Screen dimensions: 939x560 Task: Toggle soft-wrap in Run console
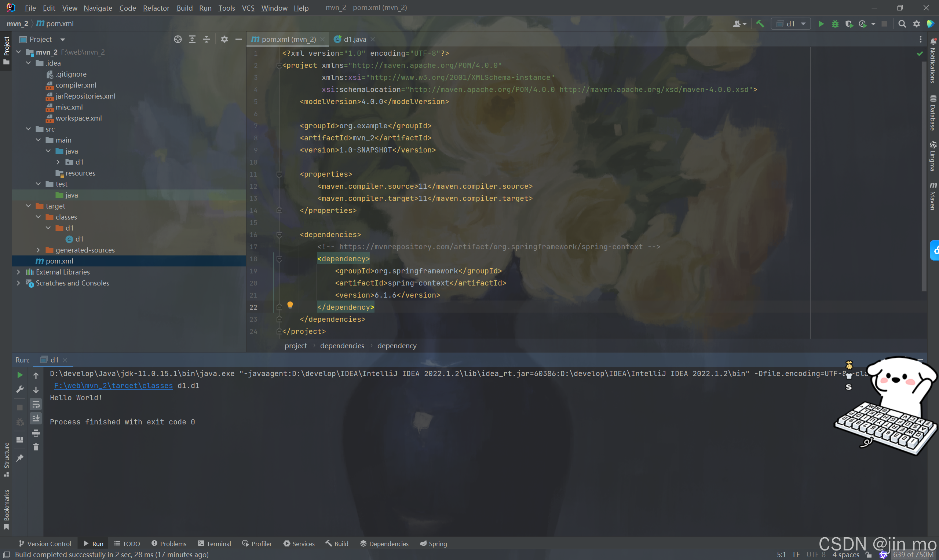(x=36, y=405)
